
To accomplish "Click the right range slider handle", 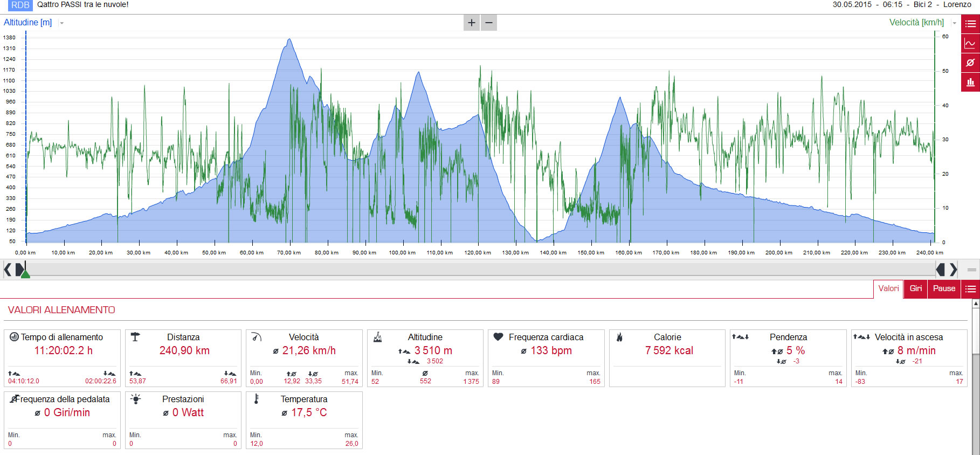I will click(941, 269).
